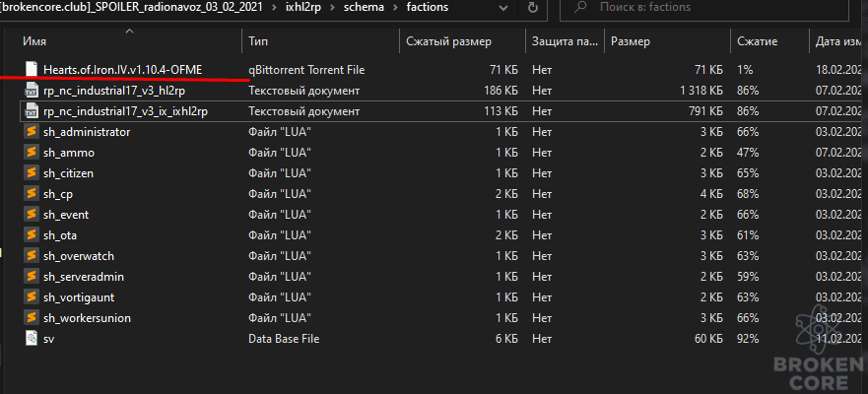Click the sh_cp LUA file icon
The width and height of the screenshot is (868, 394).
tap(32, 194)
